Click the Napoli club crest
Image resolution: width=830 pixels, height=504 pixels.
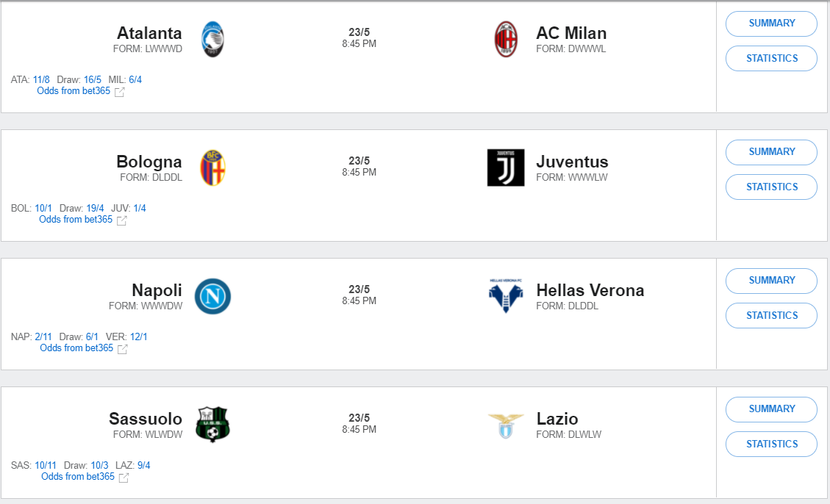(x=212, y=296)
